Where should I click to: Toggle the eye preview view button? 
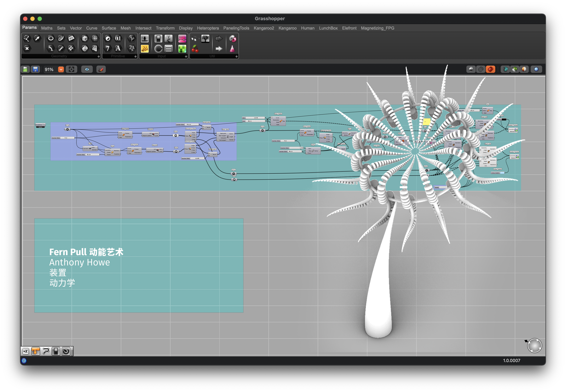coord(87,69)
